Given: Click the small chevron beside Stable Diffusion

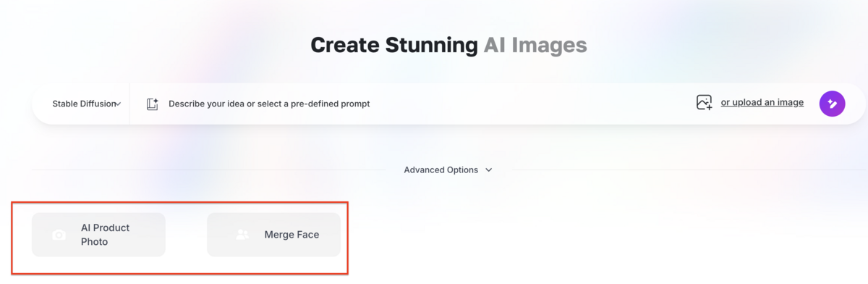Looking at the screenshot, I should click(x=118, y=104).
